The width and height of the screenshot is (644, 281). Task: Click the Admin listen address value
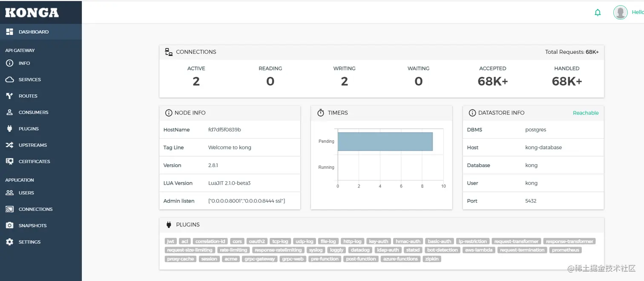pos(247,201)
